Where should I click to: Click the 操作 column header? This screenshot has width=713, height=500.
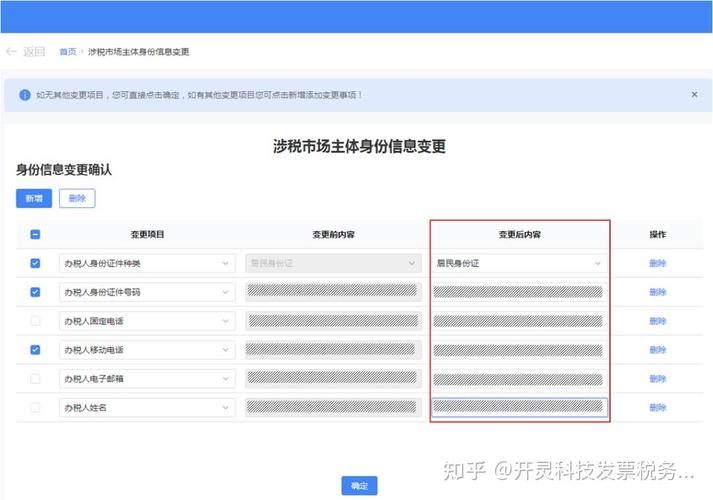[x=658, y=235]
